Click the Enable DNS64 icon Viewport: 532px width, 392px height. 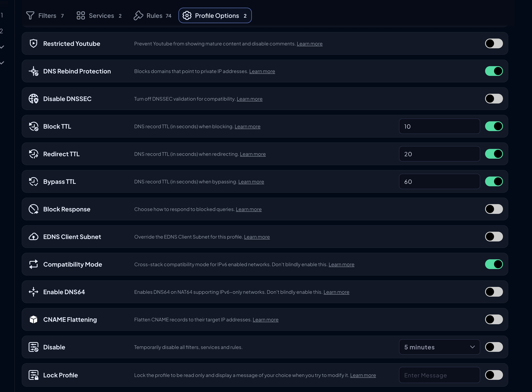point(34,292)
